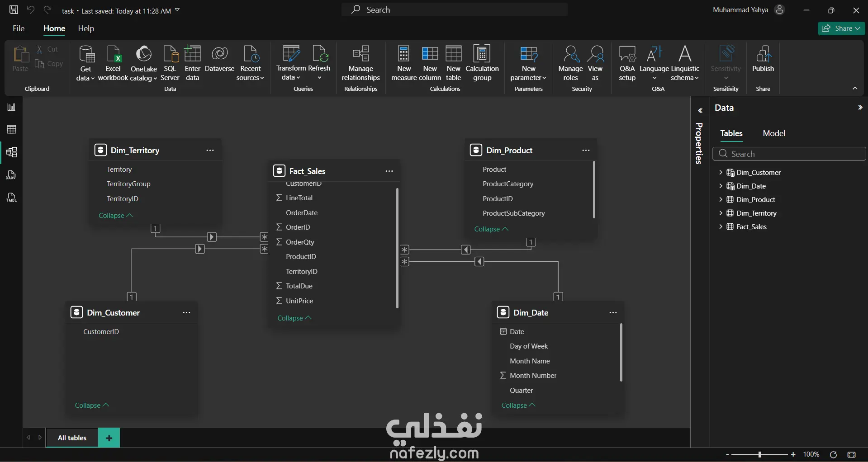Image resolution: width=868 pixels, height=462 pixels.
Task: Open Enter data table dialog
Action: [193, 63]
